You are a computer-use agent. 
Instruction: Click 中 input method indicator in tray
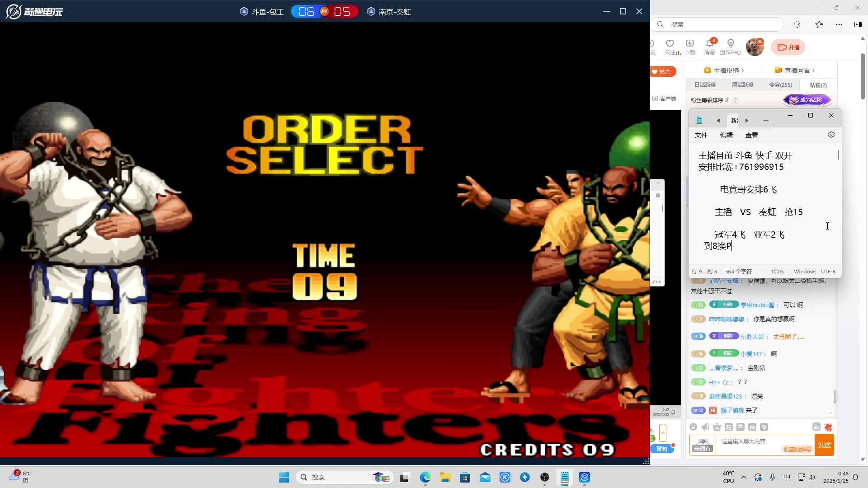pos(787,477)
